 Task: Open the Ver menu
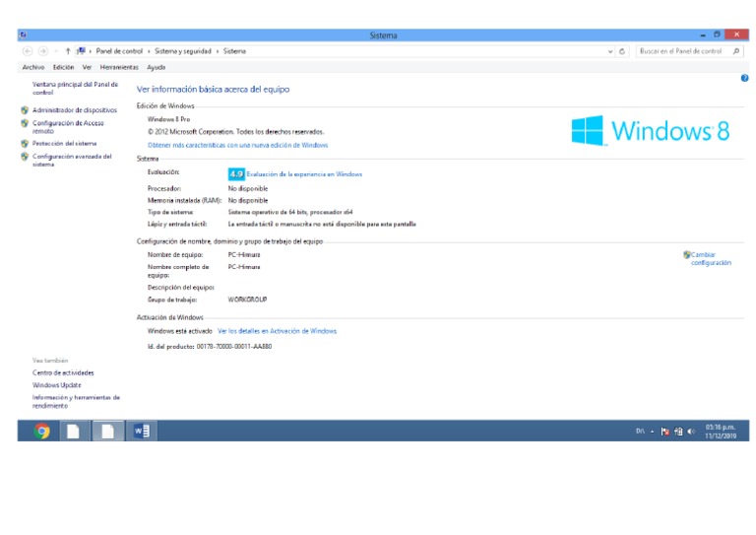pyautogui.click(x=87, y=67)
